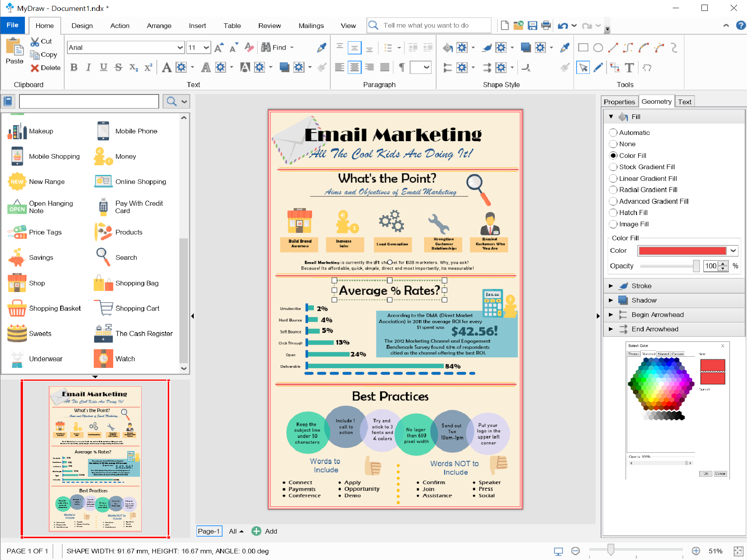
Task: Click the zoom in plus icon
Action: (x=696, y=551)
